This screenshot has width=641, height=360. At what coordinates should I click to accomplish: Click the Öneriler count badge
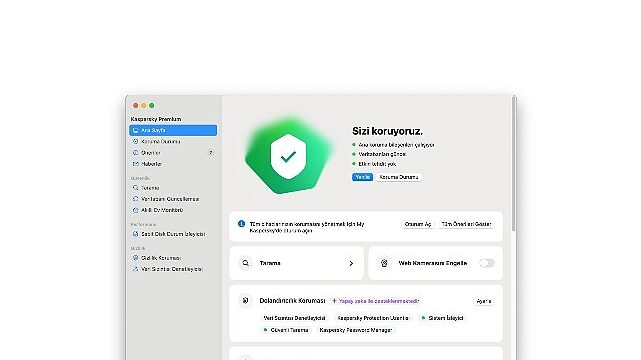[x=211, y=153]
